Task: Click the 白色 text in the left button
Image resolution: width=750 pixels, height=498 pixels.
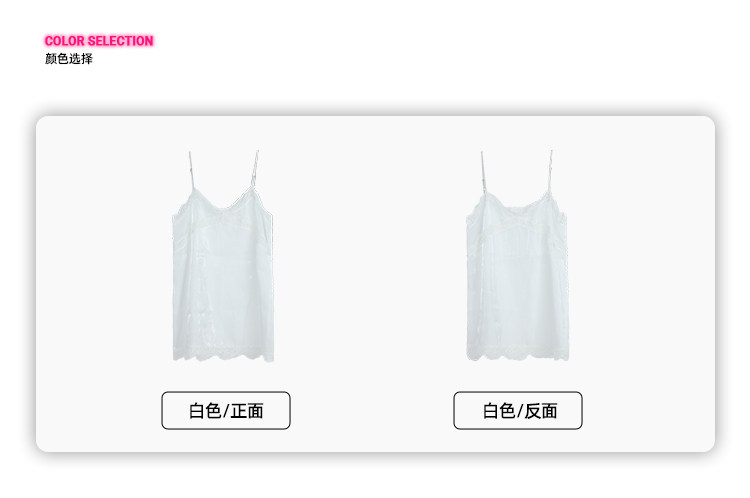Action: (205, 411)
